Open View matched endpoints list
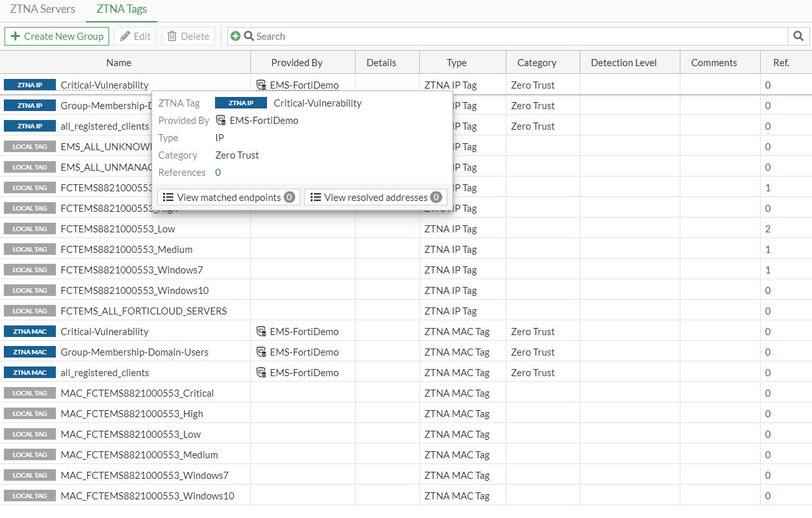Screen dimensions: 812x518 pos(229,198)
